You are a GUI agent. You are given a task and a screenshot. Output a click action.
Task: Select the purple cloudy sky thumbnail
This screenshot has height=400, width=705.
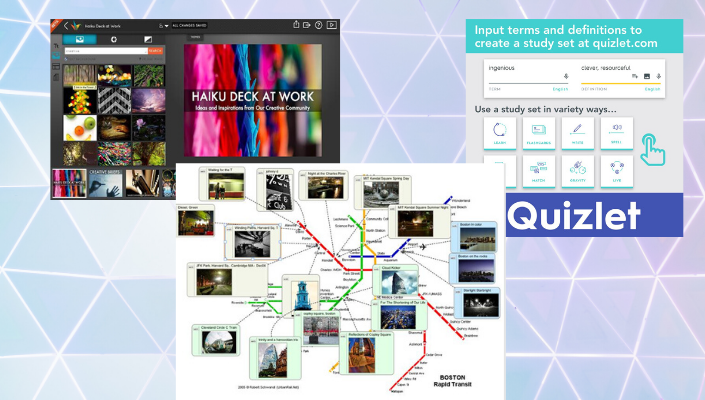pyautogui.click(x=149, y=101)
